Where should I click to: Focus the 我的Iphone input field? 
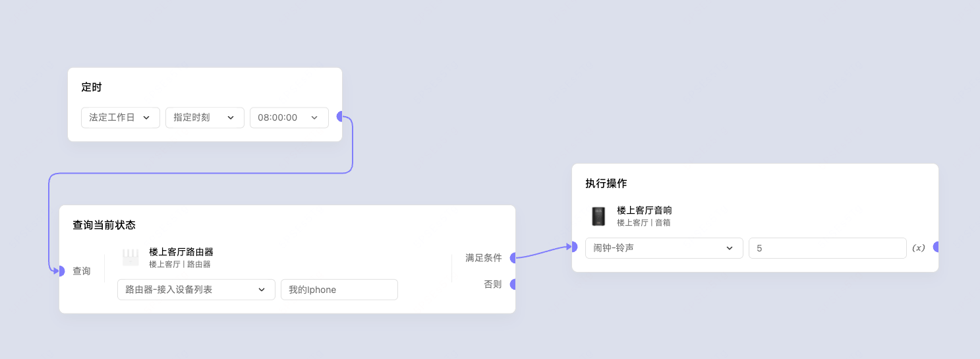click(339, 290)
